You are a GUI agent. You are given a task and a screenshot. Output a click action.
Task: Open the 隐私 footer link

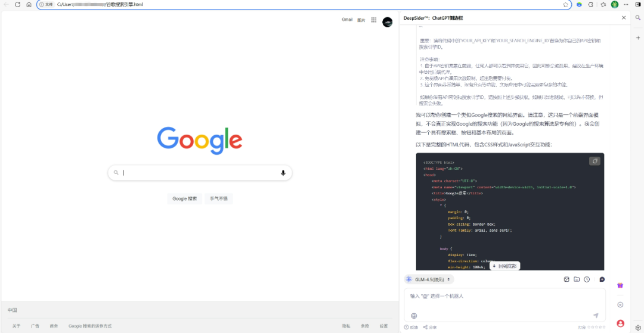pos(346,326)
